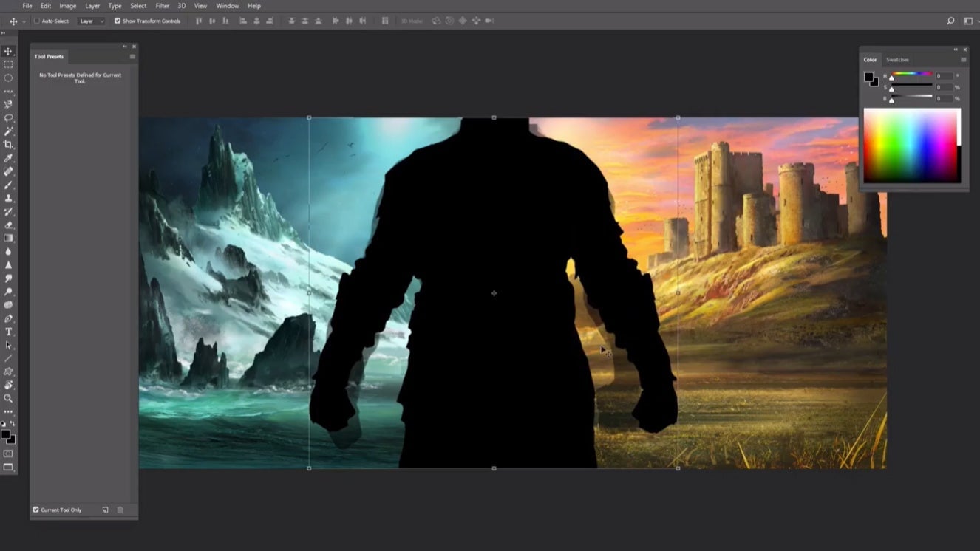Select the Type tool
Image resolution: width=980 pixels, height=551 pixels.
[x=9, y=332]
